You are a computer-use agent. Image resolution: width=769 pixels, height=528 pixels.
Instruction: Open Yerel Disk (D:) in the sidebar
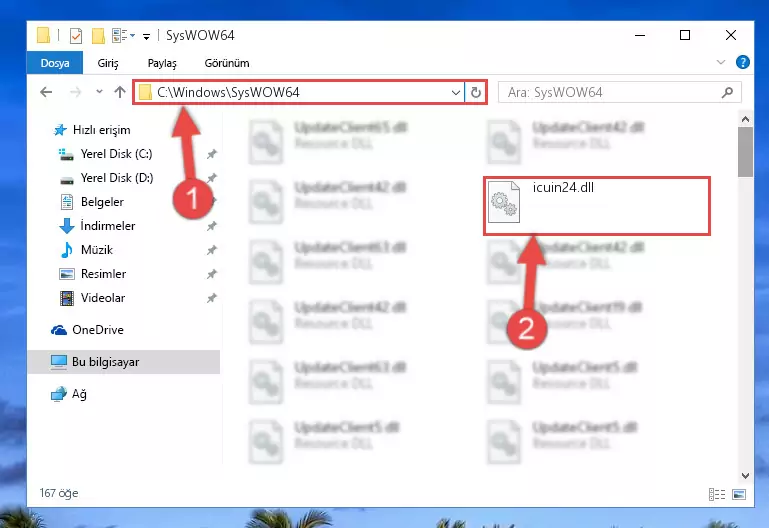click(x=117, y=178)
